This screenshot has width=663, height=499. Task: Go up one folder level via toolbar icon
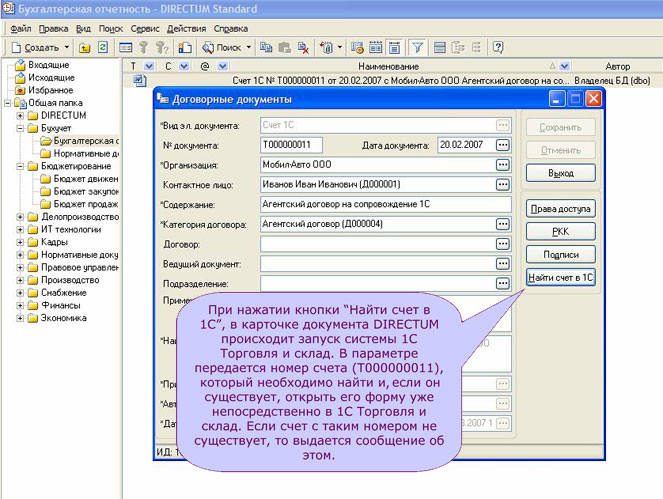(85, 47)
